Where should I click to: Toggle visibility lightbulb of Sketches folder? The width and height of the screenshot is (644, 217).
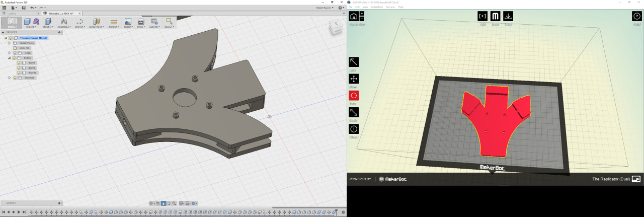coord(16,78)
